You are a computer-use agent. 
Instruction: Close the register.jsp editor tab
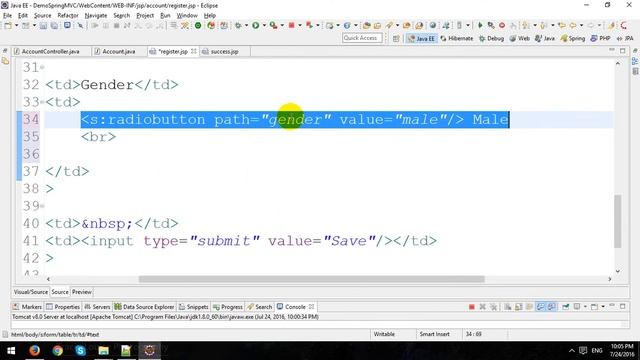(x=193, y=51)
